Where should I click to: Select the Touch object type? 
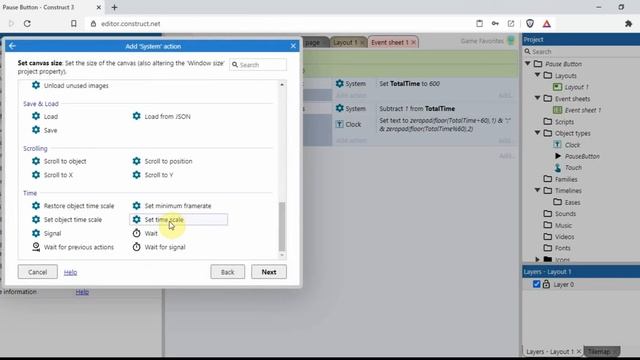568,167
